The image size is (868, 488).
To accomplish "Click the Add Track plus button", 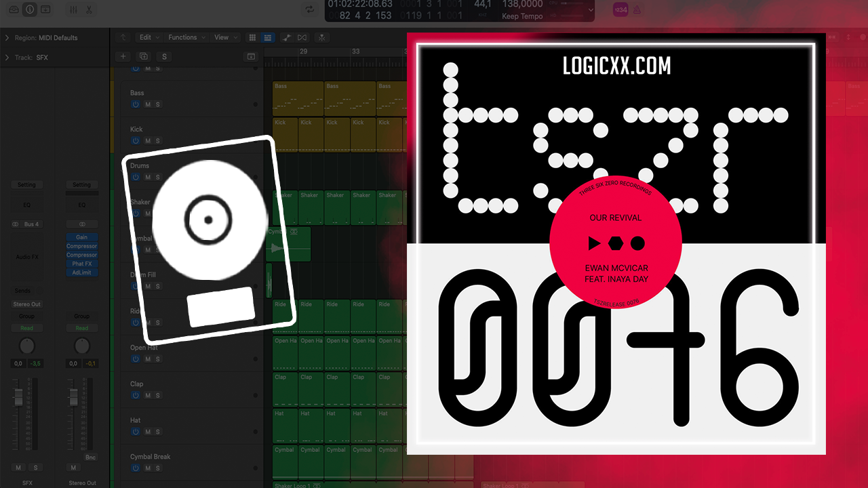I will [123, 57].
